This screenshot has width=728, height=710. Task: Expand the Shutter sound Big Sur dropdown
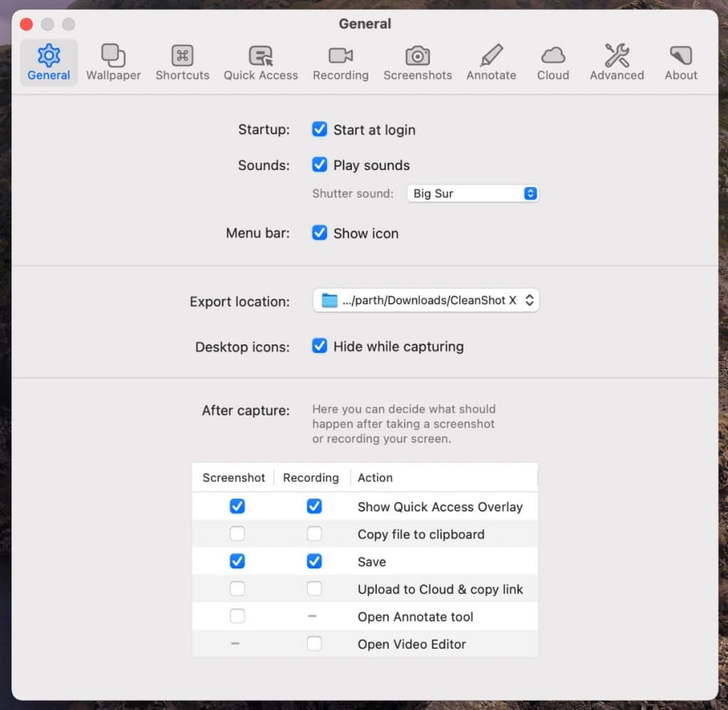pyautogui.click(x=473, y=194)
